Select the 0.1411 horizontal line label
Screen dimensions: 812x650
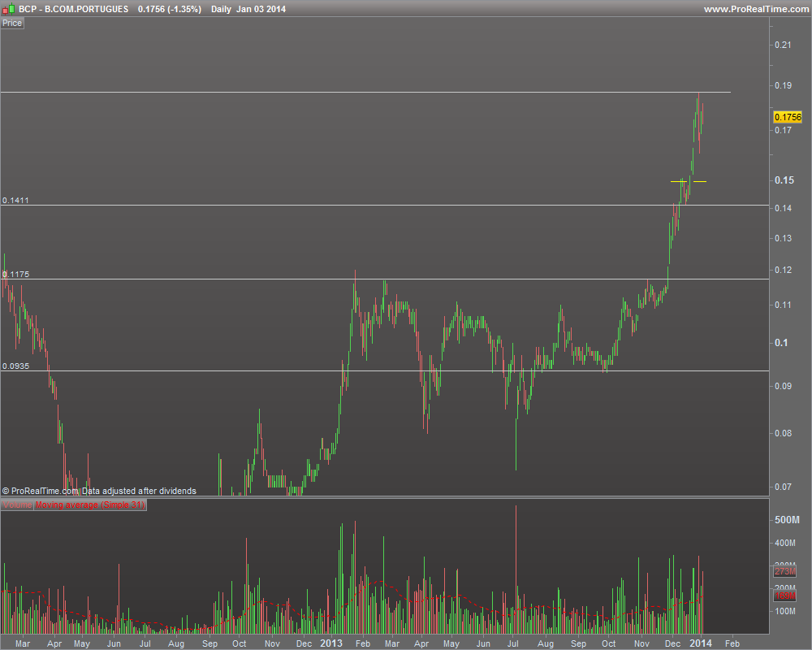click(x=15, y=200)
